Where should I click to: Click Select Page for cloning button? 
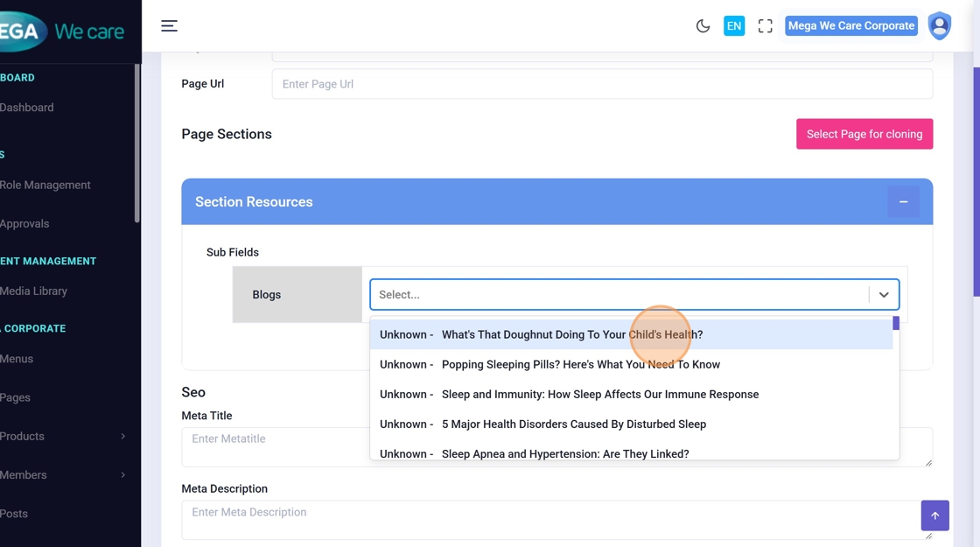(864, 134)
